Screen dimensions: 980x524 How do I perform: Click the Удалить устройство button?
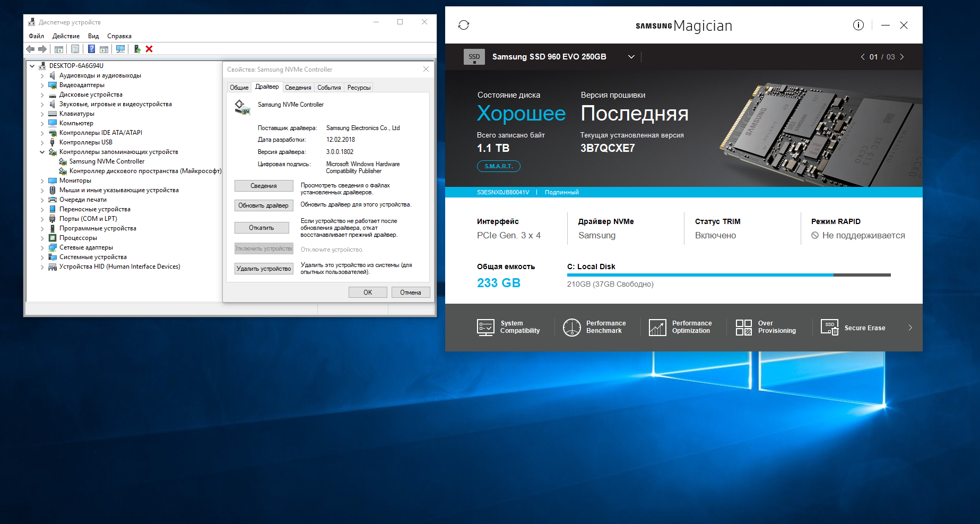264,269
